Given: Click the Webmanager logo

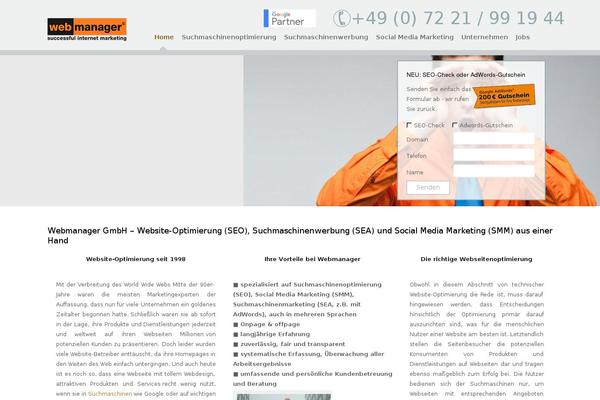Looking at the screenshot, I should [87, 29].
